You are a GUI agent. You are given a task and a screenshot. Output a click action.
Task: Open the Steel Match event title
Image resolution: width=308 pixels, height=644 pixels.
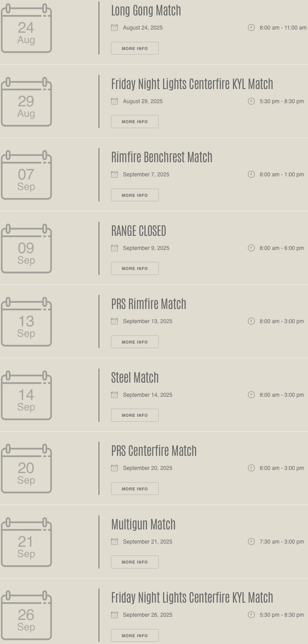pyautogui.click(x=135, y=378)
